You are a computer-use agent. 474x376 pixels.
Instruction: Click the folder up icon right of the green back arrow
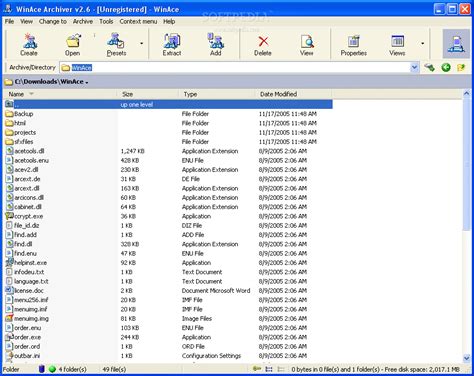click(461, 68)
